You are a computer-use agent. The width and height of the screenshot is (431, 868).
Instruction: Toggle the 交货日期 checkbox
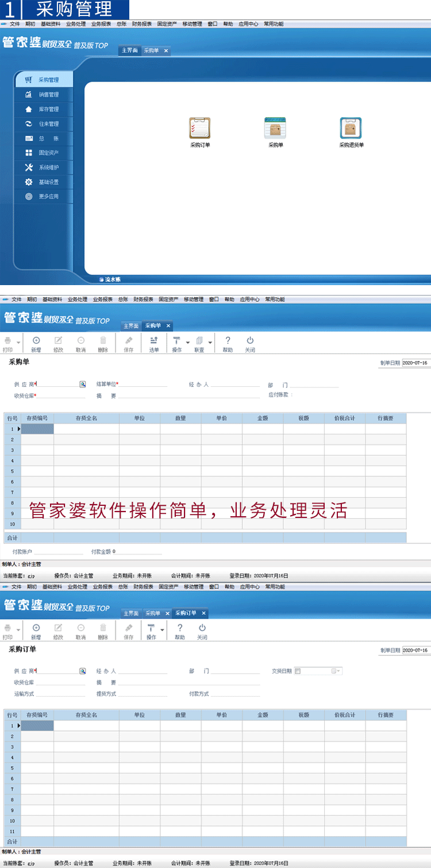tap(298, 671)
